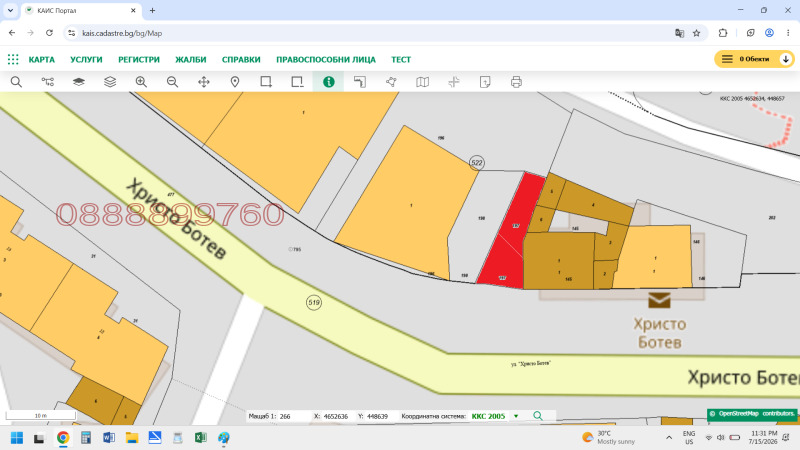
Task: Open Word from the taskbar
Action: [x=109, y=438]
